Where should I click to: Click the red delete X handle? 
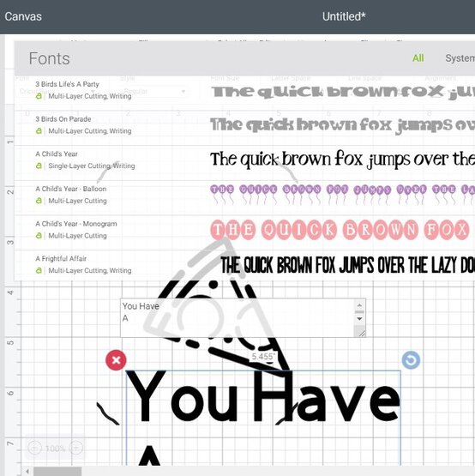click(x=116, y=360)
